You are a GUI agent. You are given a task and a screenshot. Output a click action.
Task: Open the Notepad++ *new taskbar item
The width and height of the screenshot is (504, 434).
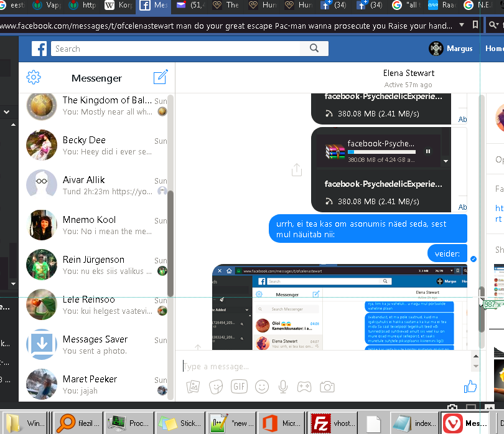[231, 423]
